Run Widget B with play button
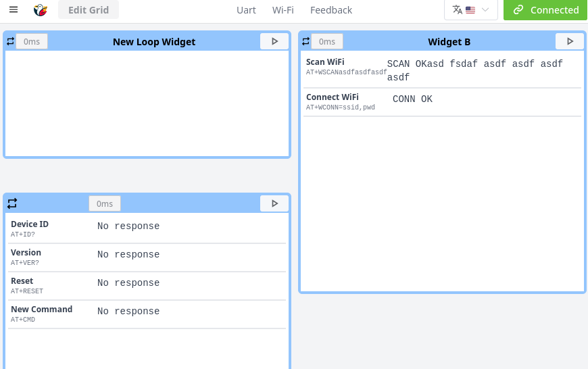Screen dimensions: 588x369 pos(570,41)
